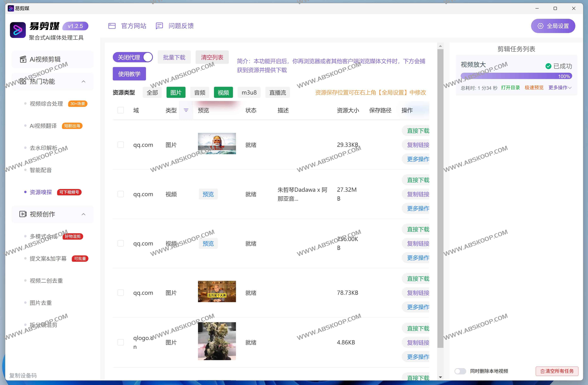This screenshot has height=385, width=588.
Task: Collapse the 视频创作 section chevron
Action: [x=84, y=214]
